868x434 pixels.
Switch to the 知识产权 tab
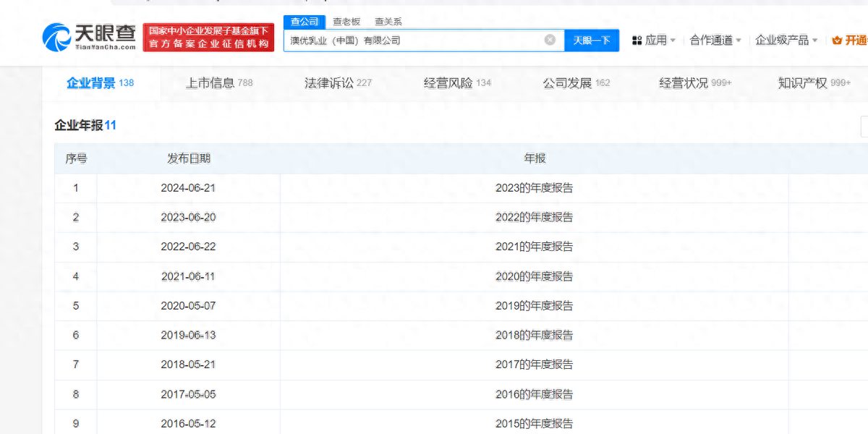coord(814,83)
